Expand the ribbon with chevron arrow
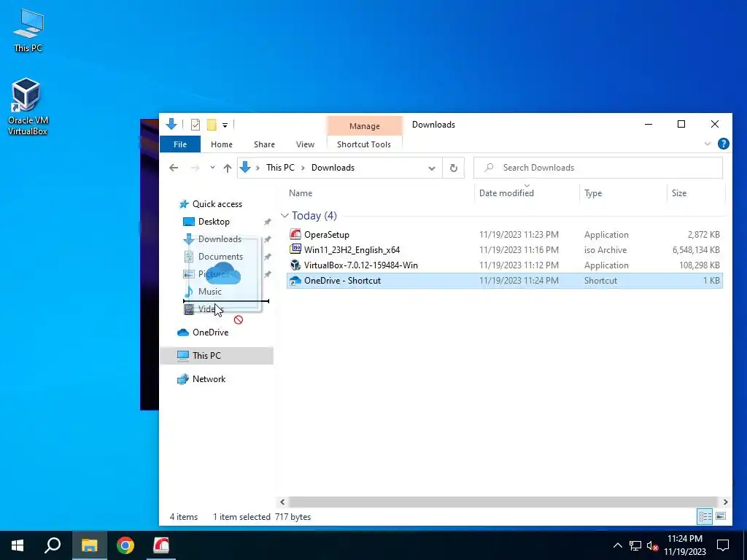The height and width of the screenshot is (560, 747). click(708, 144)
